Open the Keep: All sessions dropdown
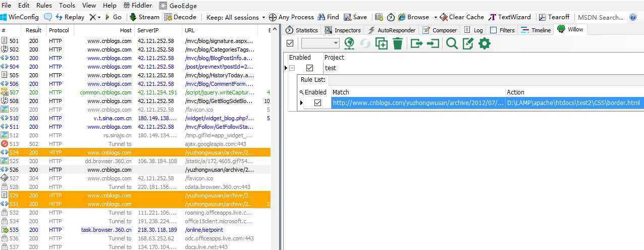The width and height of the screenshot is (644, 250). (x=236, y=17)
